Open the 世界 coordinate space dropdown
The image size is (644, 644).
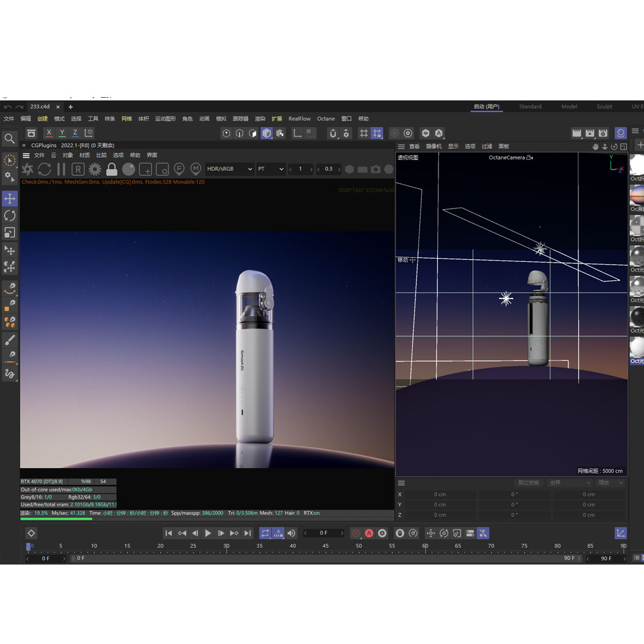click(569, 483)
